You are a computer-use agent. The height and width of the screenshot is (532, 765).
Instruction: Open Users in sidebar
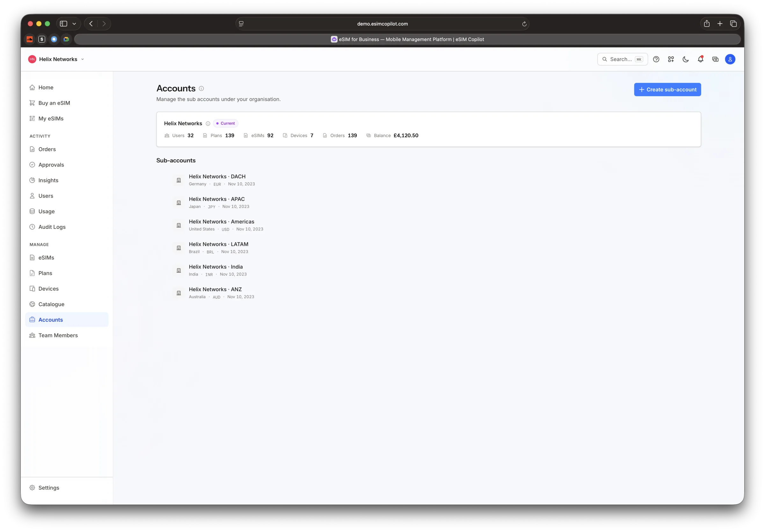[67, 196]
